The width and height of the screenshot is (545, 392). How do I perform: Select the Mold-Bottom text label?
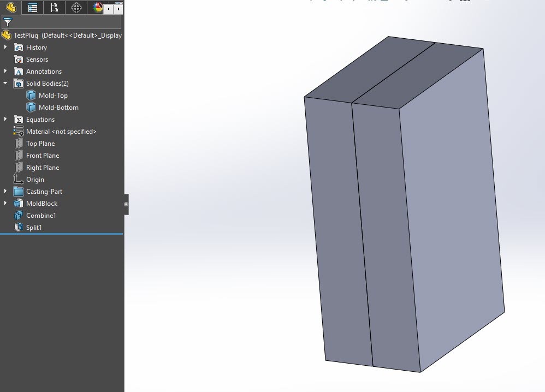[x=59, y=108]
